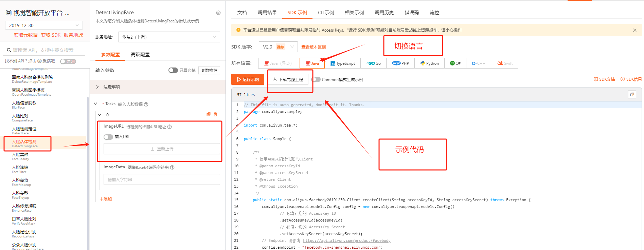The width and height of the screenshot is (644, 250).
Task: Select 人脸比对 CompareFace in API list
Action: [22, 118]
